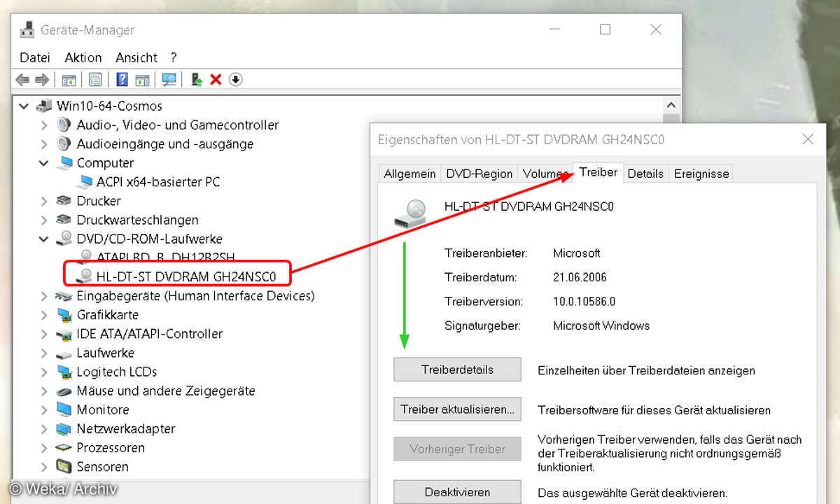Click the update driver toolbar icon
840x504 pixels.
pos(197,80)
